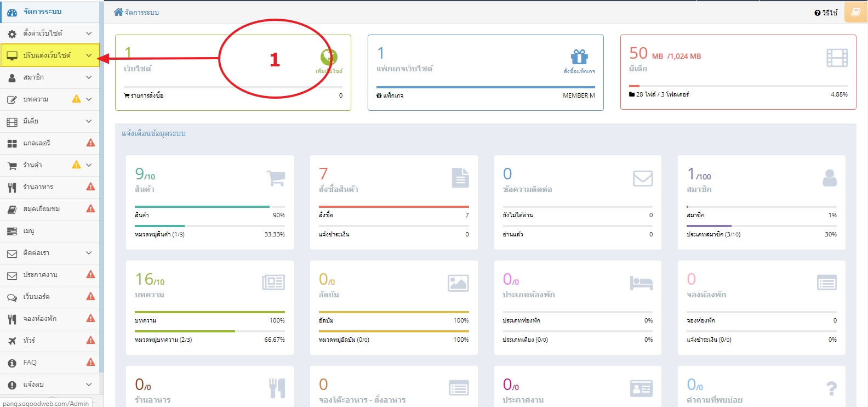Open the จองห้องพัก sidebar item
868x407 pixels.
tap(49, 319)
